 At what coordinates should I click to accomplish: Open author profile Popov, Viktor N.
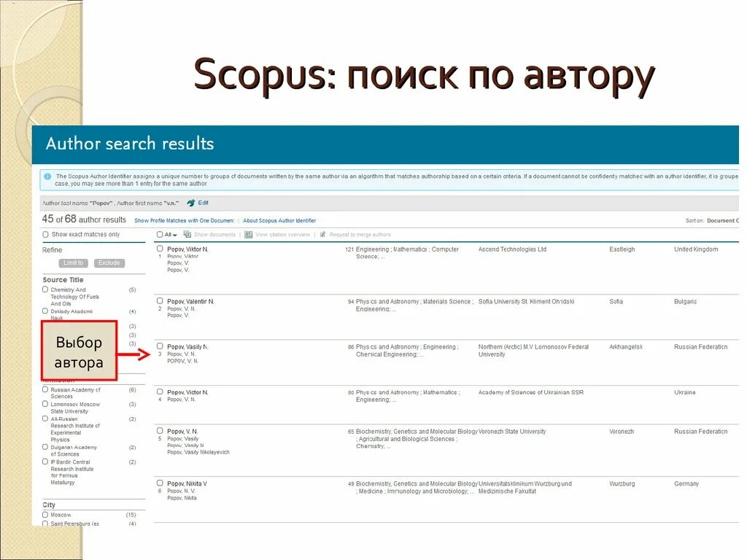[187, 249]
